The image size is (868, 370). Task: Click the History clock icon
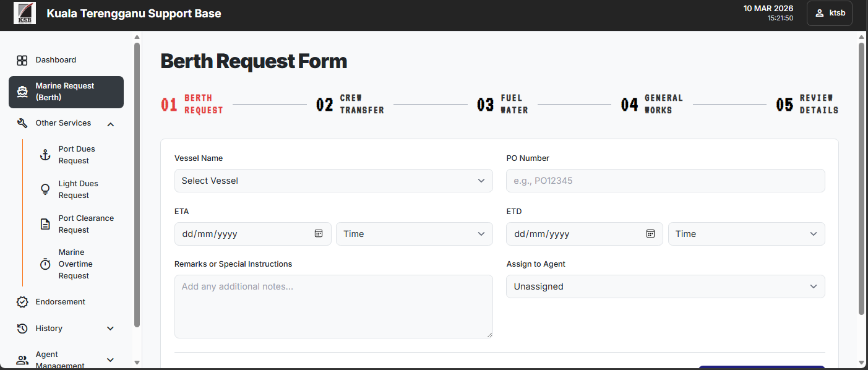pyautogui.click(x=22, y=329)
